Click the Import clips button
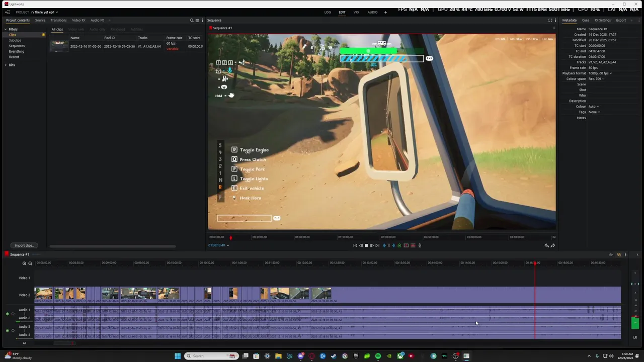The height and width of the screenshot is (362, 644). click(x=24, y=245)
